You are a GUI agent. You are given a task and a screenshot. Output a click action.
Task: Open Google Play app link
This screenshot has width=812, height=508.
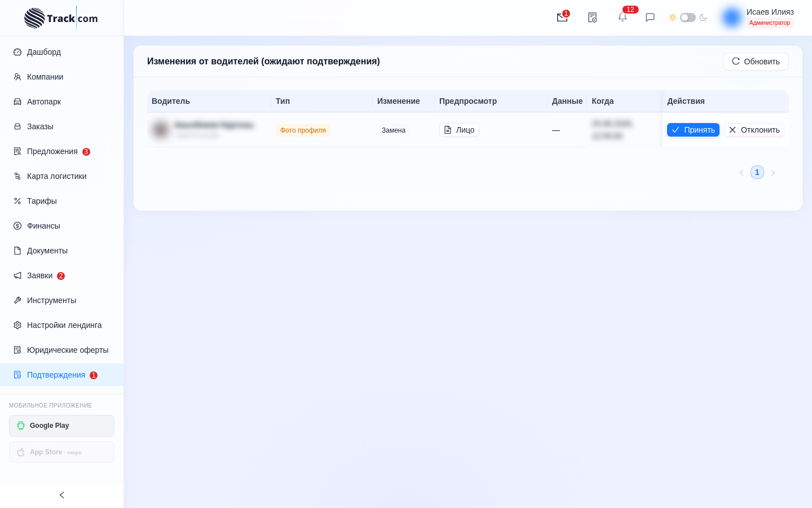61,426
